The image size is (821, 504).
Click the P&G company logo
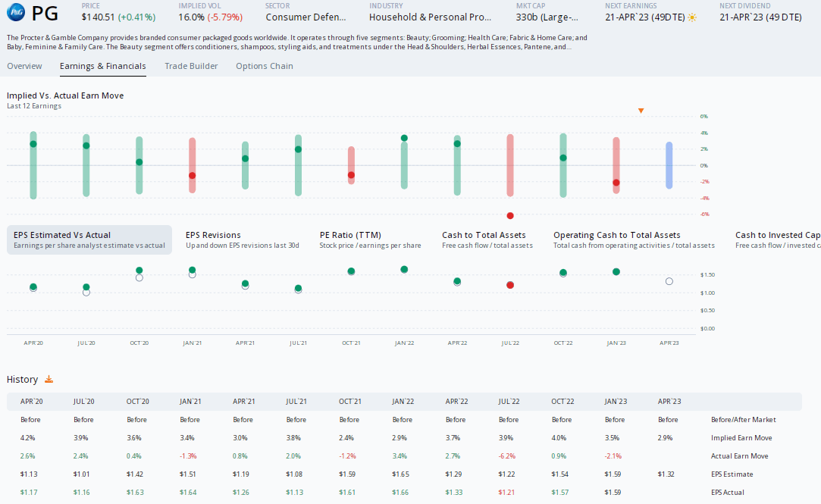point(15,13)
